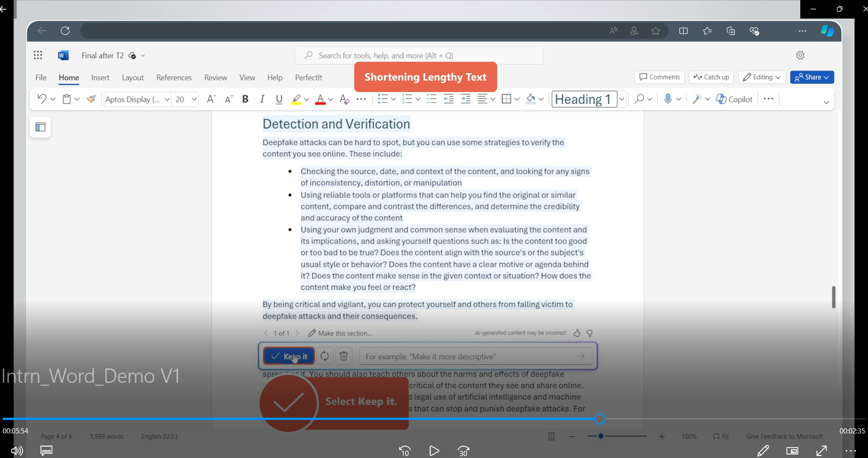Start Dictate microphone icon

[x=668, y=99]
